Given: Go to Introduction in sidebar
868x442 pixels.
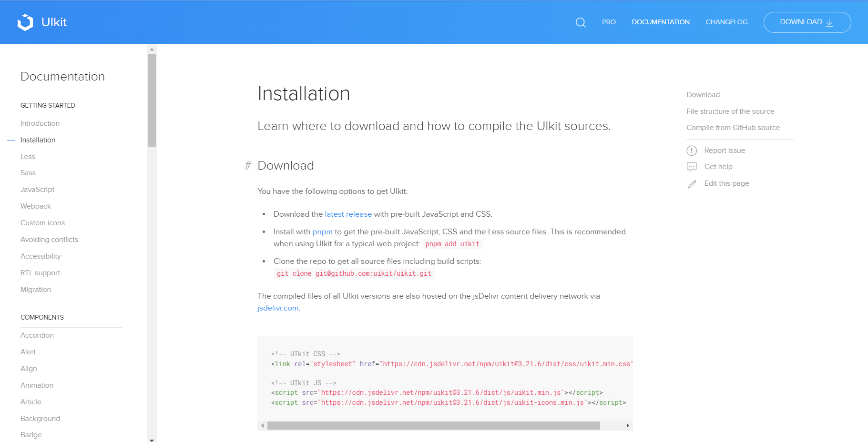Looking at the screenshot, I should pyautogui.click(x=40, y=123).
